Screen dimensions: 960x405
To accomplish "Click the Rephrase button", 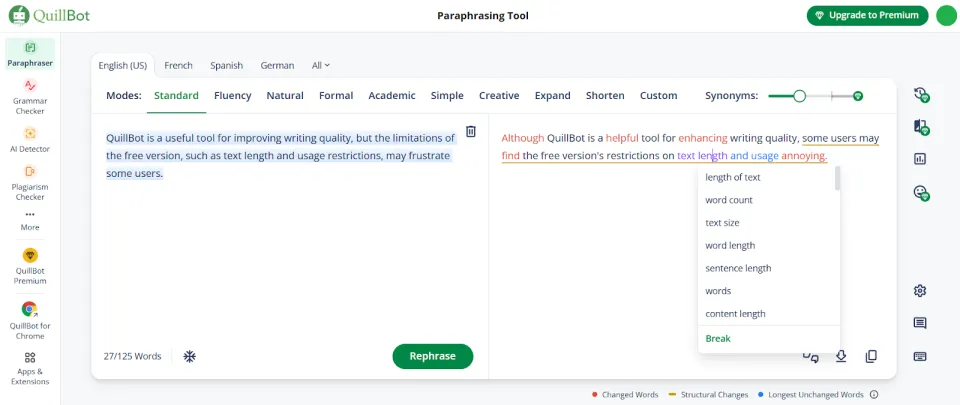I will pos(433,356).
